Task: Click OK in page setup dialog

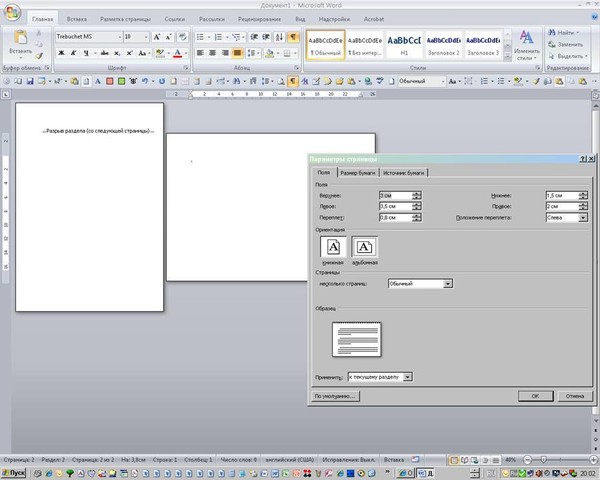Action: [x=535, y=396]
